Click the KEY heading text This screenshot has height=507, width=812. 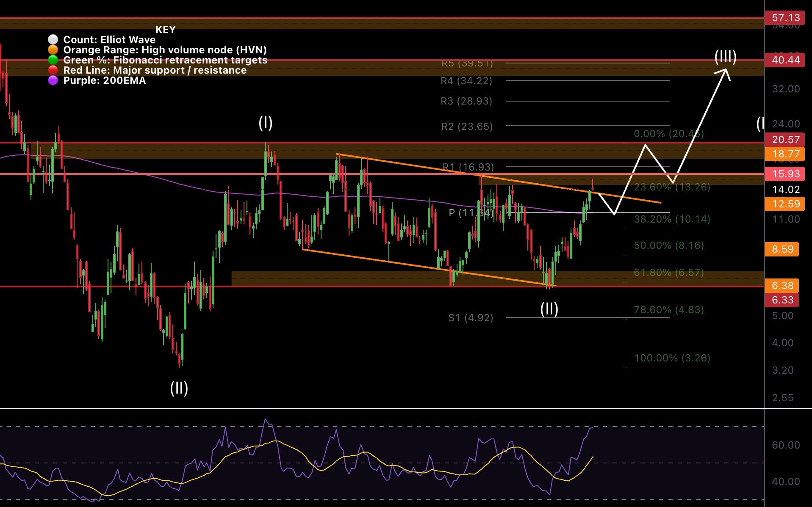(x=166, y=30)
